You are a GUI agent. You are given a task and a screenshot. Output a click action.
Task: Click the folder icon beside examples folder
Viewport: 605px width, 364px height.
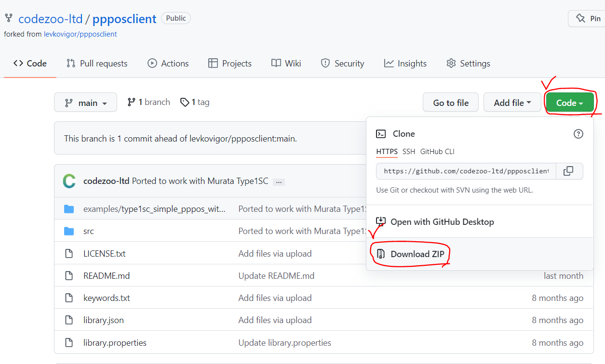point(69,209)
